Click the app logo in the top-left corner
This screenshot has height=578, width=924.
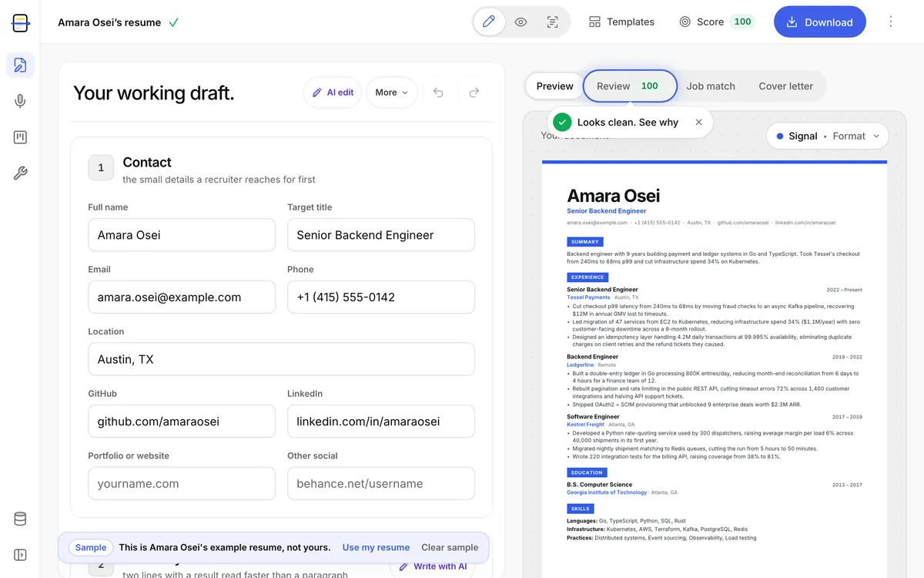20,22
